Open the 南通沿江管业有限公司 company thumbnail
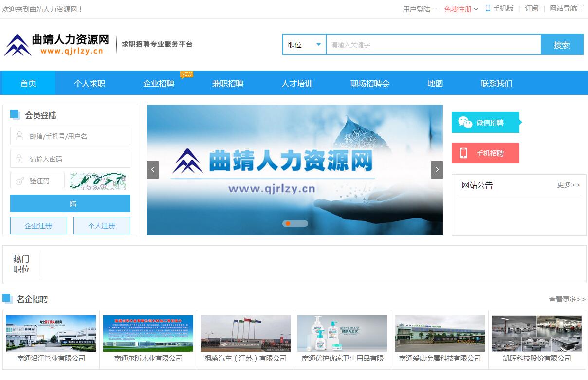The image size is (588, 380). pyautogui.click(x=51, y=333)
